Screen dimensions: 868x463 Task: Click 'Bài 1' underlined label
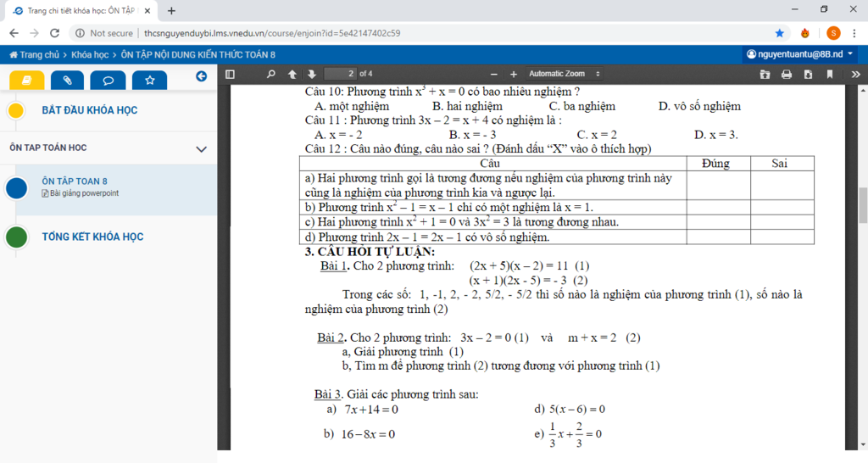334,265
